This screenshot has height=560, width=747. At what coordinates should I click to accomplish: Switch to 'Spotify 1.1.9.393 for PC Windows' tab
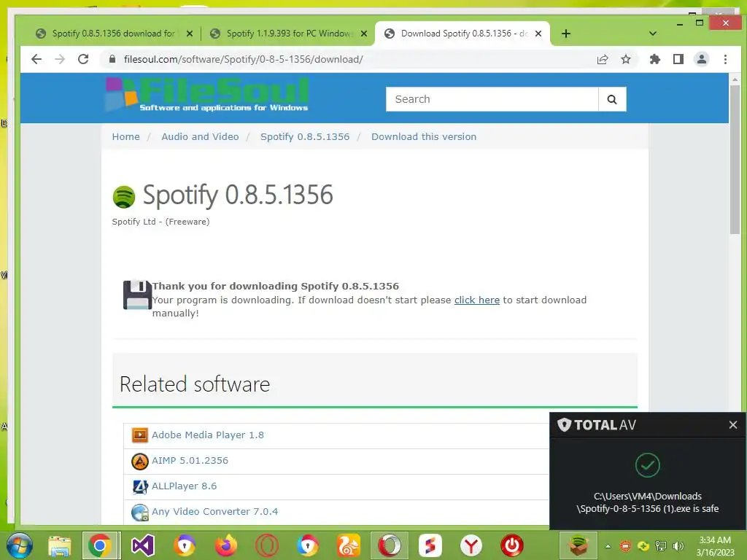tap(289, 34)
